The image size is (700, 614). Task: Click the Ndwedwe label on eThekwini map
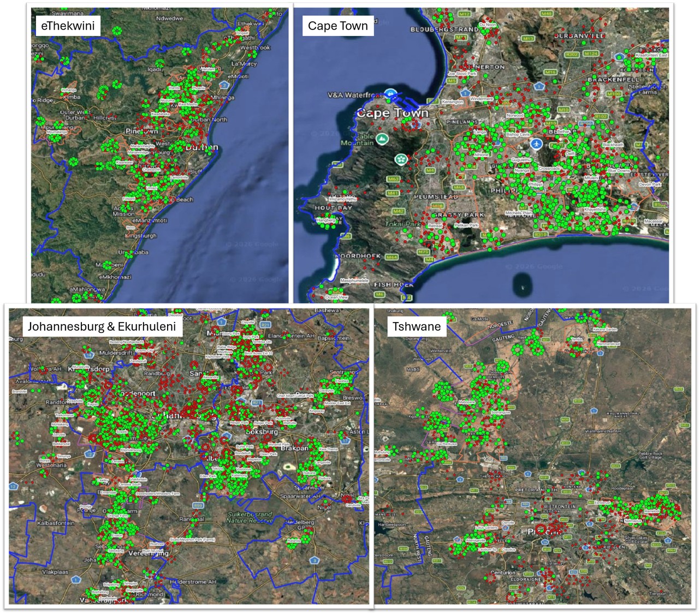coord(170,19)
